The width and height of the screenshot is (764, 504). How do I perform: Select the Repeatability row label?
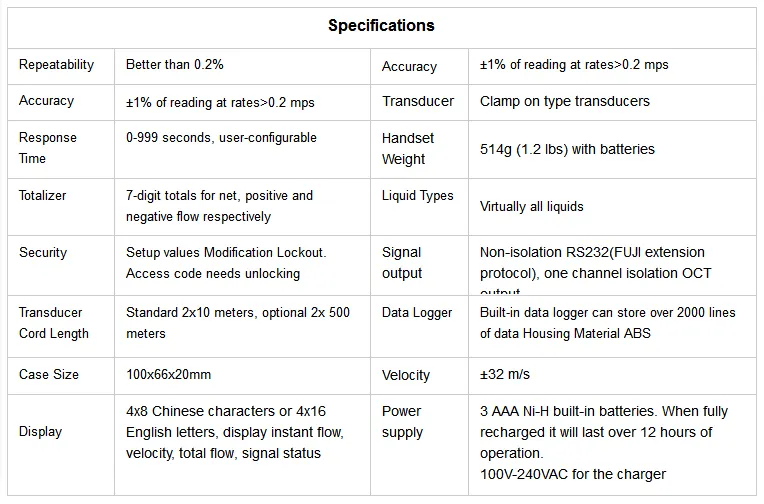[x=56, y=65]
